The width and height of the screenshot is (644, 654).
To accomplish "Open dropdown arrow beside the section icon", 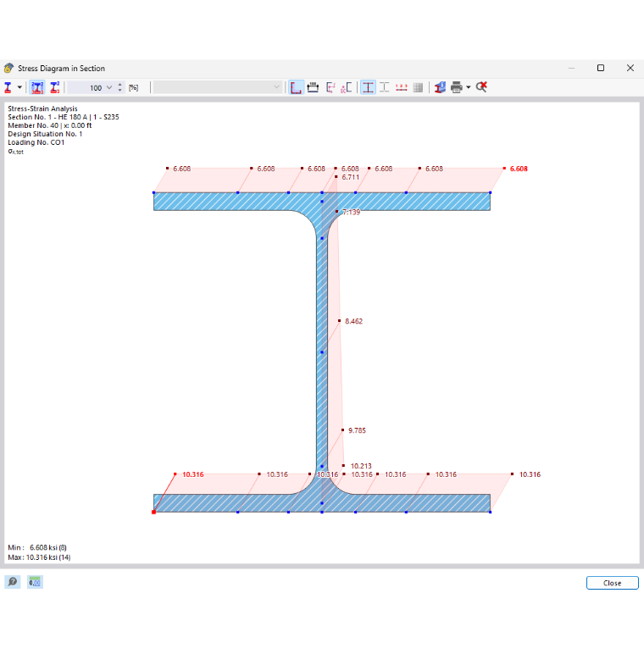I will coord(19,87).
